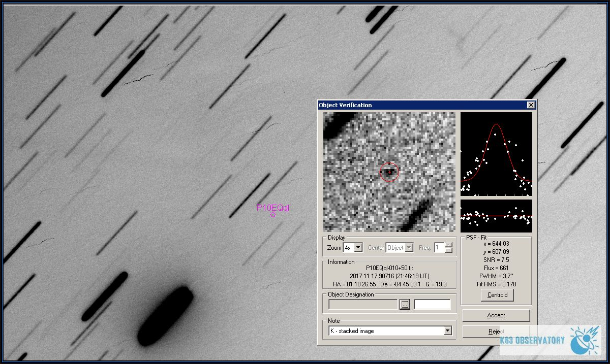Open the Center Object dropdown
Image resolution: width=610 pixels, height=364 pixels.
[x=409, y=248]
